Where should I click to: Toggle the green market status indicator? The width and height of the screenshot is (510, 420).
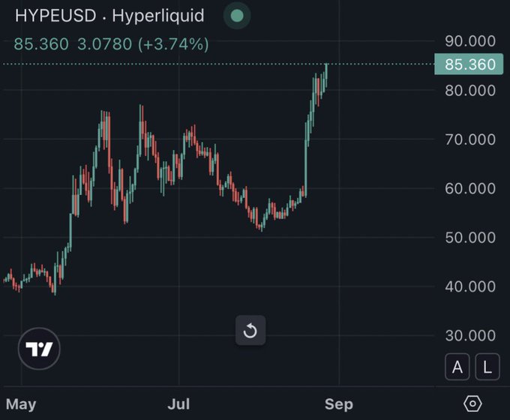coord(237,15)
